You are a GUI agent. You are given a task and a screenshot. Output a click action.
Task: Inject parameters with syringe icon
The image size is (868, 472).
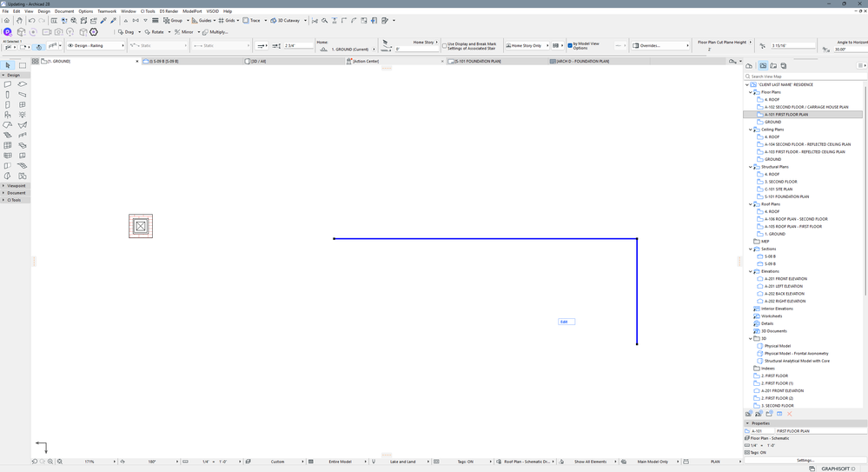tap(114, 21)
